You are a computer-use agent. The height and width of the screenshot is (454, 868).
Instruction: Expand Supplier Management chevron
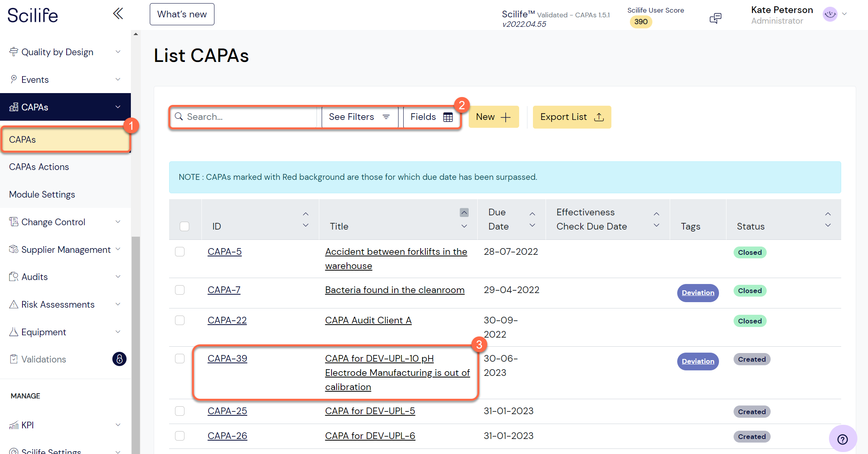click(118, 249)
